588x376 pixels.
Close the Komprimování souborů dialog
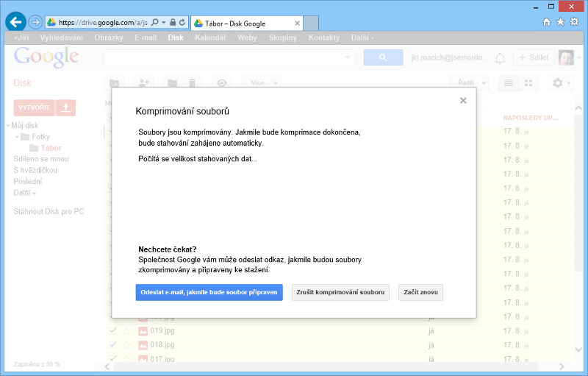(x=463, y=101)
